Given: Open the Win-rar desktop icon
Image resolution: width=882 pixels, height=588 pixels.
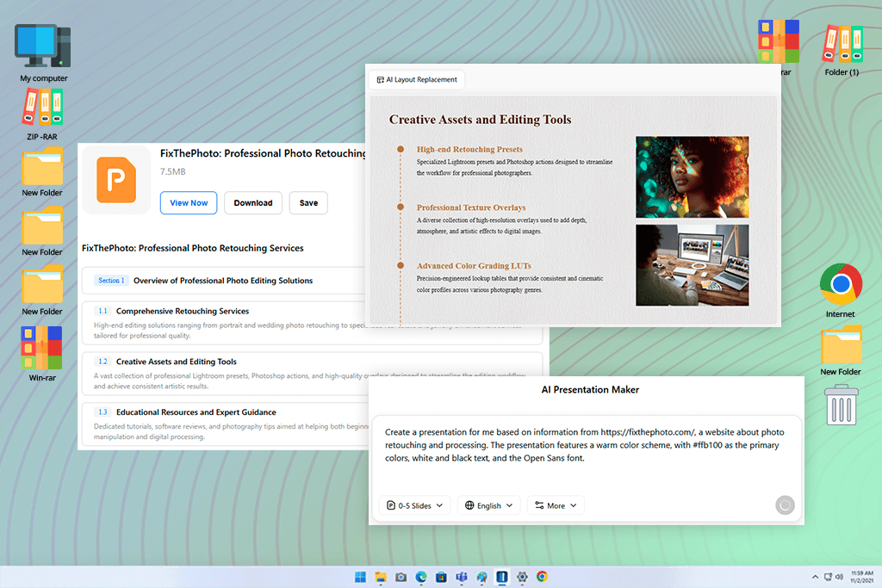Looking at the screenshot, I should (41, 354).
